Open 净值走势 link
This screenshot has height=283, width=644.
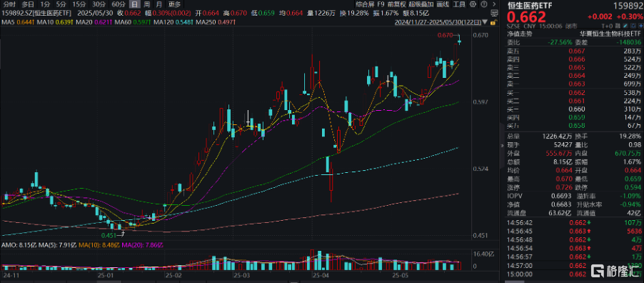[519, 34]
